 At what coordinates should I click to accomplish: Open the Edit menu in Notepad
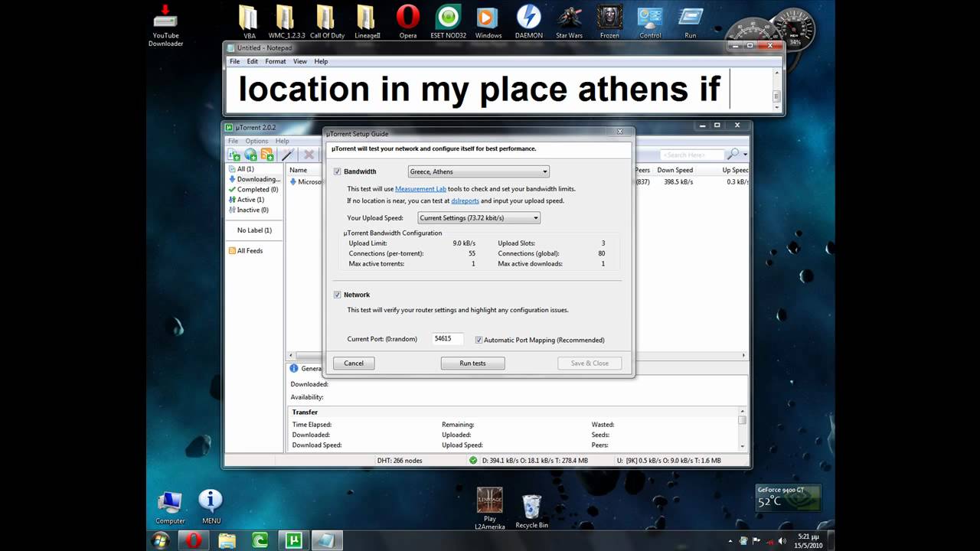252,61
